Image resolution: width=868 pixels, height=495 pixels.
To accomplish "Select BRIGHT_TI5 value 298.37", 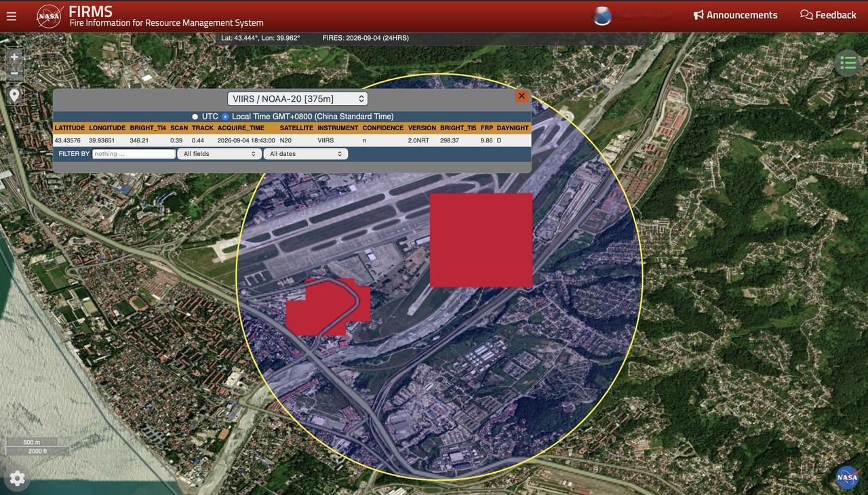I will click(450, 141).
